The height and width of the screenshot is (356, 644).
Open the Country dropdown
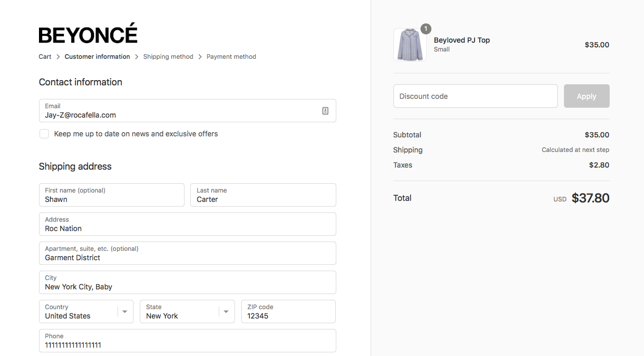click(x=86, y=312)
